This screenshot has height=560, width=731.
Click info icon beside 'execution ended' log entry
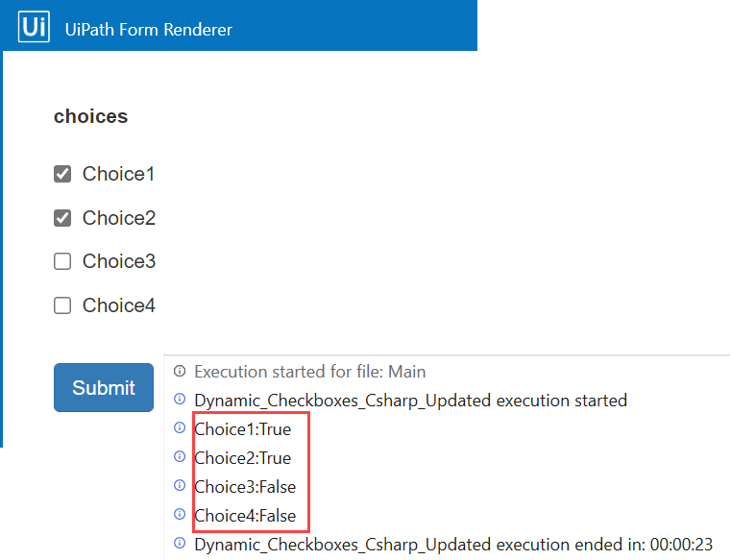click(180, 544)
